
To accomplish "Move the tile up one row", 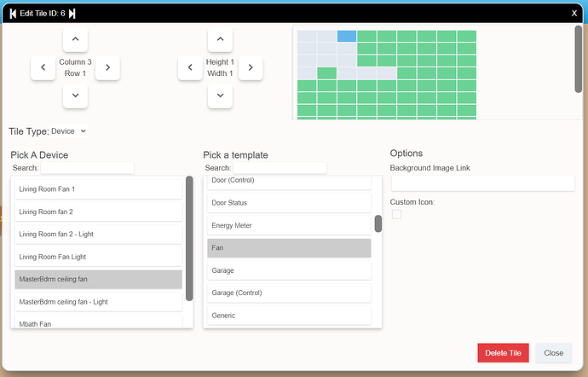I will 75,39.
